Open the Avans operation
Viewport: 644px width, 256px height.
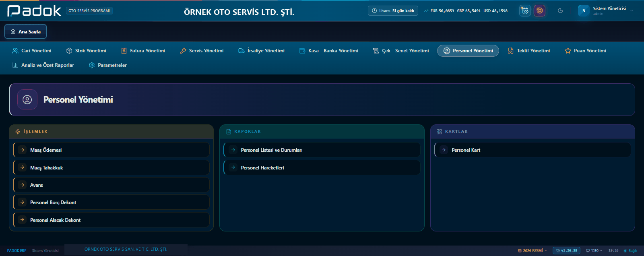111,185
